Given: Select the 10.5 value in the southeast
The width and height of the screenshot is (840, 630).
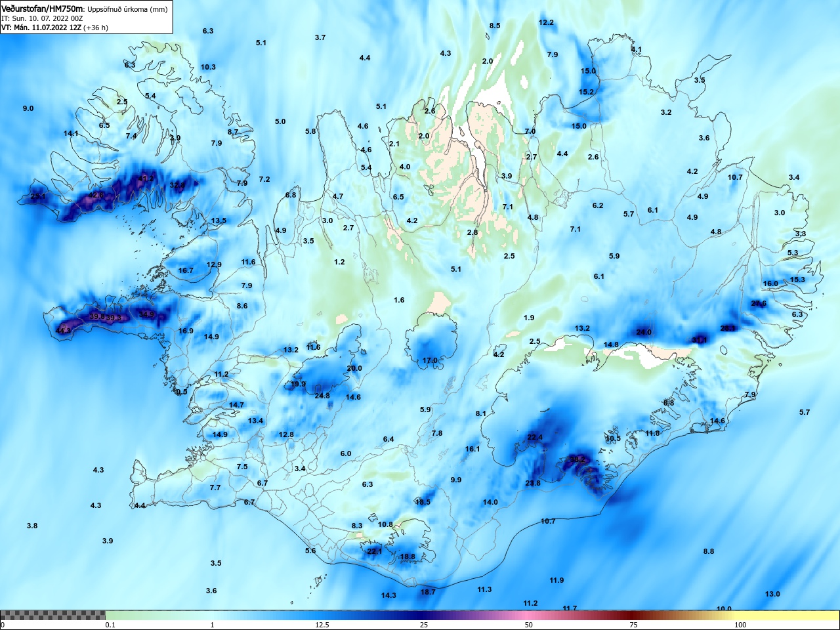Looking at the screenshot, I should tap(613, 438).
